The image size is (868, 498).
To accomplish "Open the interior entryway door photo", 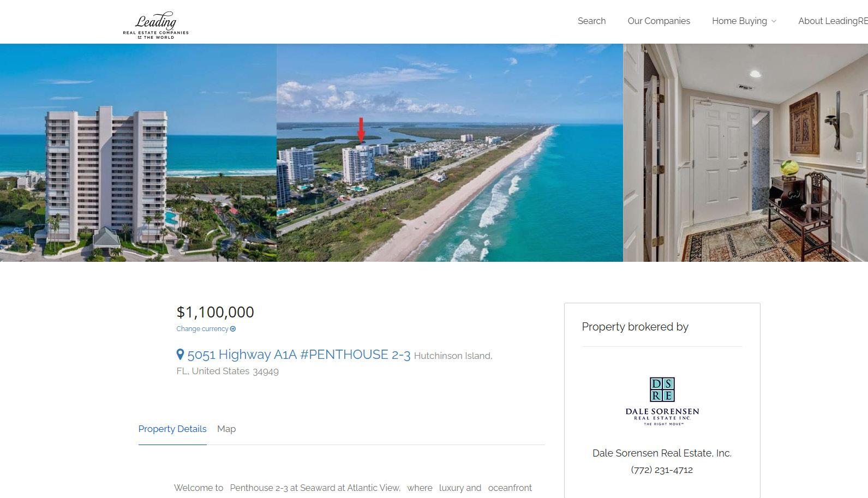I will tap(745, 153).
